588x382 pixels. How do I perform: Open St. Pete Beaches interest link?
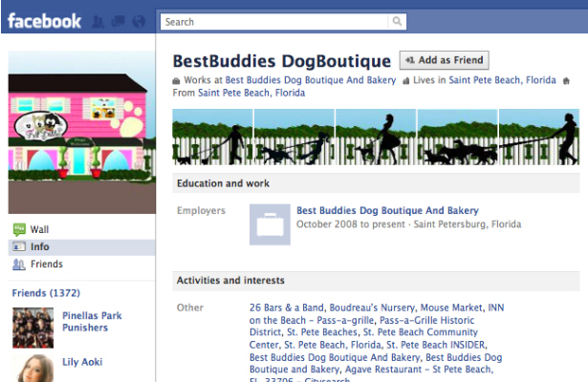pyautogui.click(x=322, y=332)
